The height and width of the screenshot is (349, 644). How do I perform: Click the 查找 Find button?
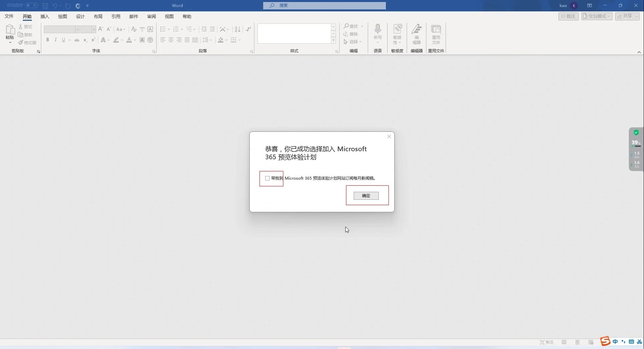pos(351,26)
